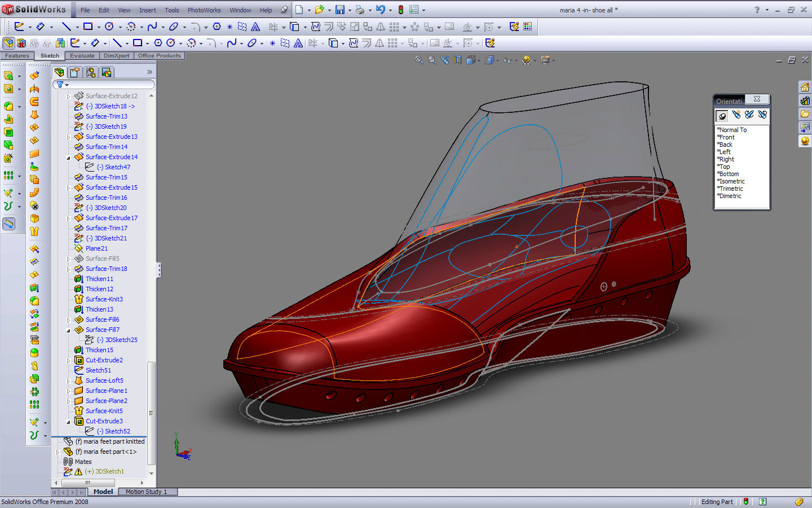Switch to the Evaluate tab
812x508 pixels.
[82, 56]
